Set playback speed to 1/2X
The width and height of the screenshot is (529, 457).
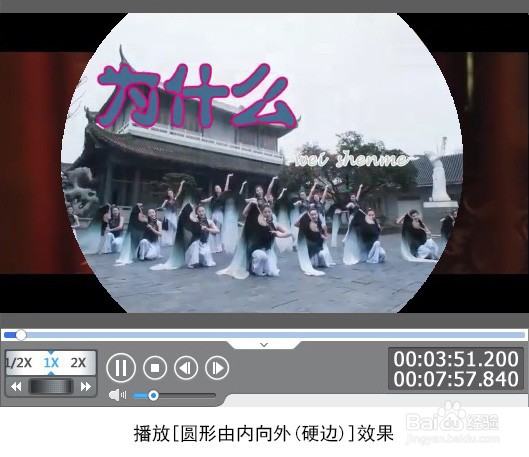point(19,363)
